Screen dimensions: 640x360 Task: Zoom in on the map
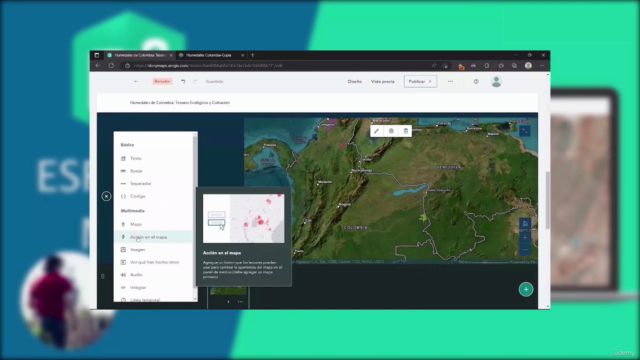[525, 237]
